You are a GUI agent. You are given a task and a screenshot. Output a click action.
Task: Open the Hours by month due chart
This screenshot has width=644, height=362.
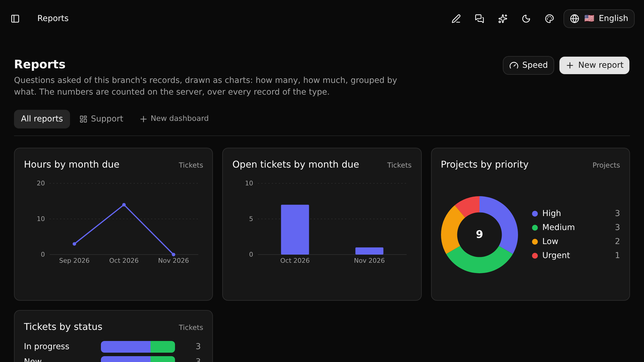pos(113,224)
